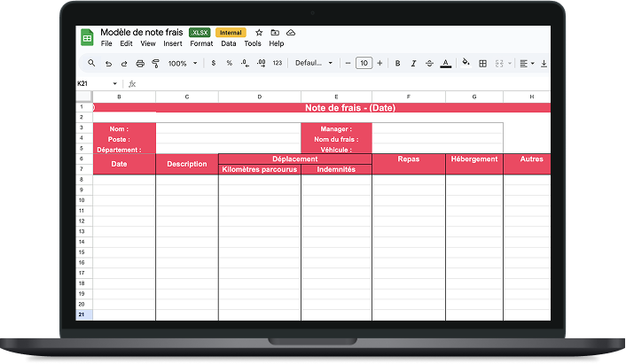Apply borders to cells

click(482, 64)
